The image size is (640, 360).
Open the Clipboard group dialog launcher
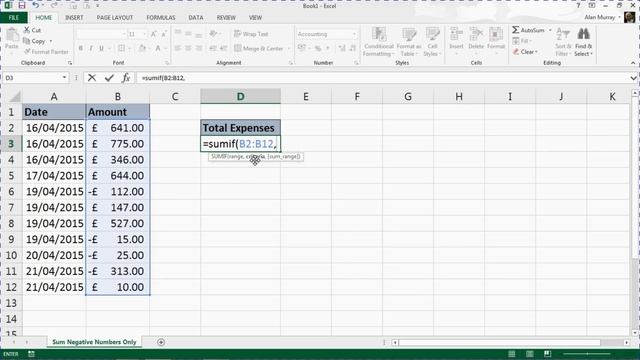point(70,63)
